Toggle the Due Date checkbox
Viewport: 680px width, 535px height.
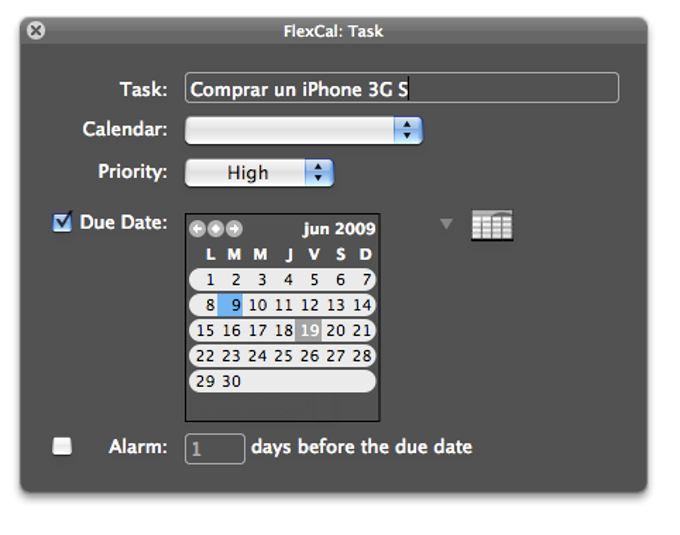[x=62, y=223]
